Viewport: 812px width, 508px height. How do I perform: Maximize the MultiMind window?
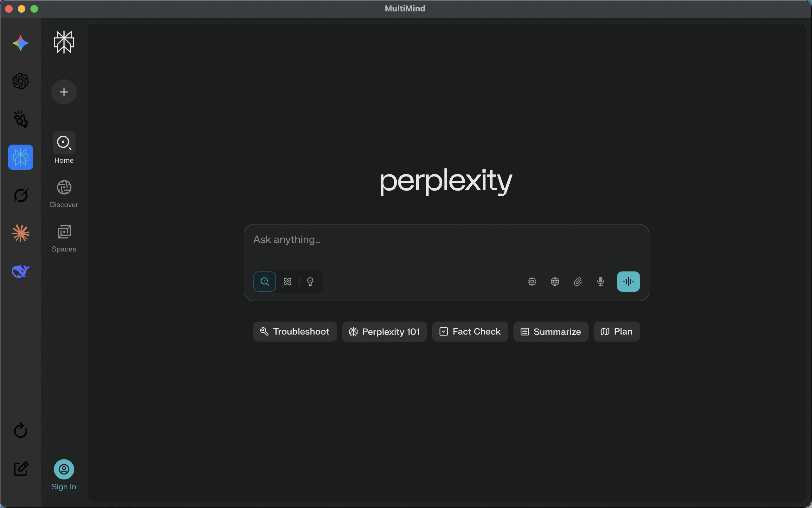[34, 9]
